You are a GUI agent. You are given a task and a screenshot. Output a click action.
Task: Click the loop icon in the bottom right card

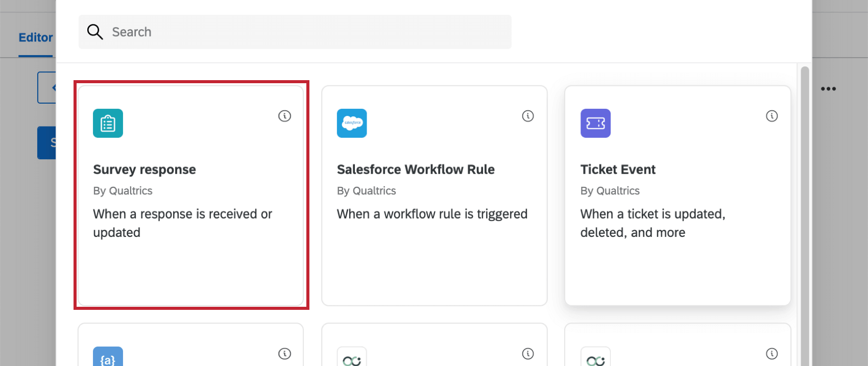click(x=595, y=359)
